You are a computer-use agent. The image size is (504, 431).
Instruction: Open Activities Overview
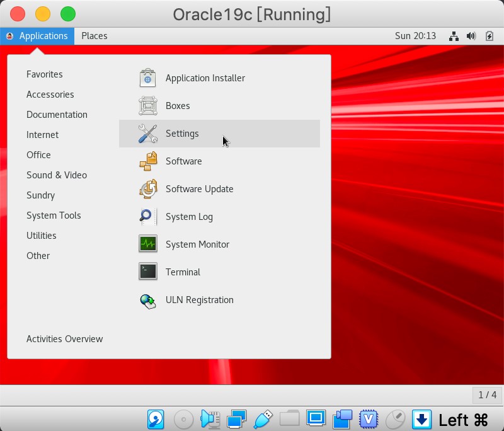[65, 339]
